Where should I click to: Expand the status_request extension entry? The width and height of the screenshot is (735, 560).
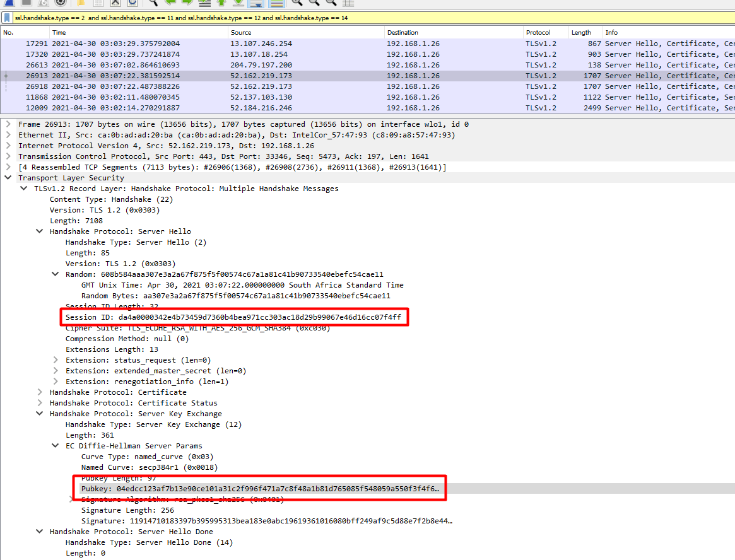click(56, 360)
